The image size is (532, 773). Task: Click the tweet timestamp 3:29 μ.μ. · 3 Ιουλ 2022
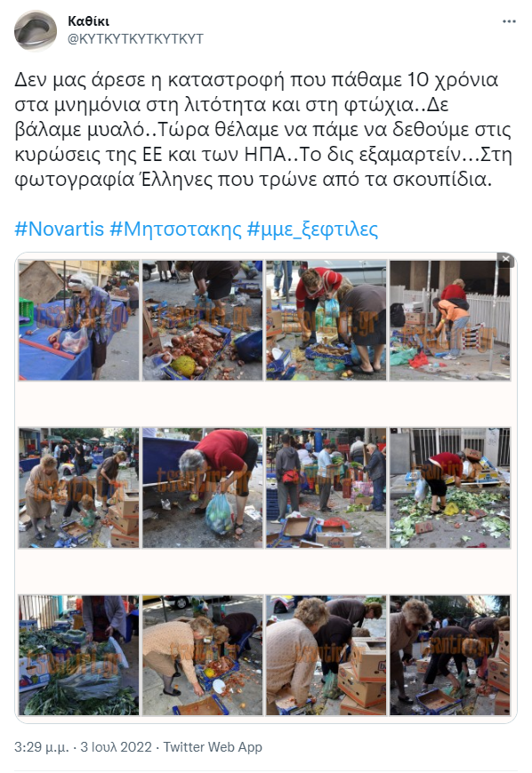click(83, 747)
